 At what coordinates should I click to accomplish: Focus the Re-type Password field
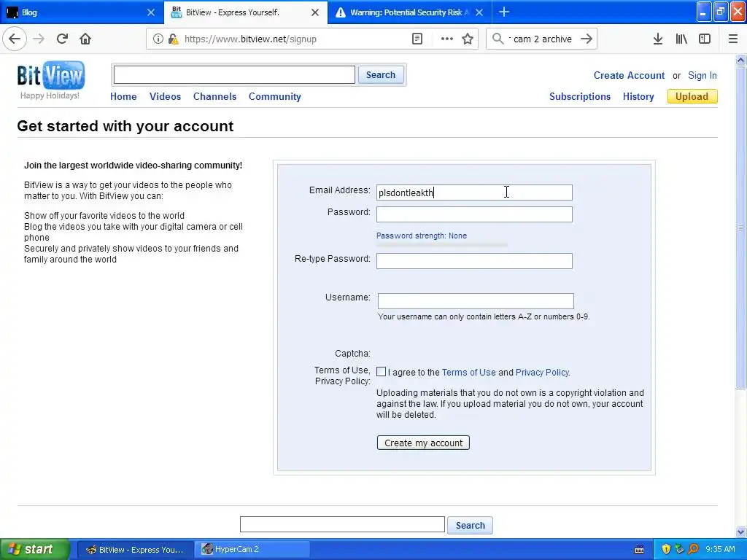click(x=474, y=261)
